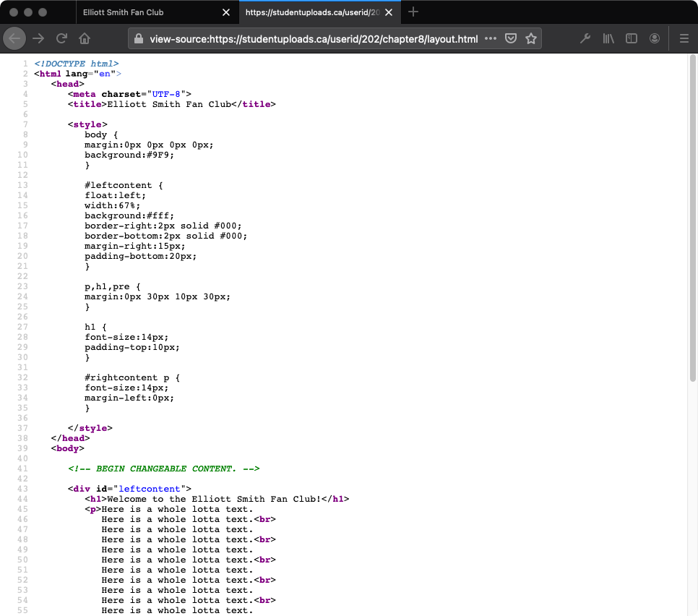Viewport: 698px width, 616px height.
Task: Click the opening '<body>' tag
Action: (x=68, y=448)
